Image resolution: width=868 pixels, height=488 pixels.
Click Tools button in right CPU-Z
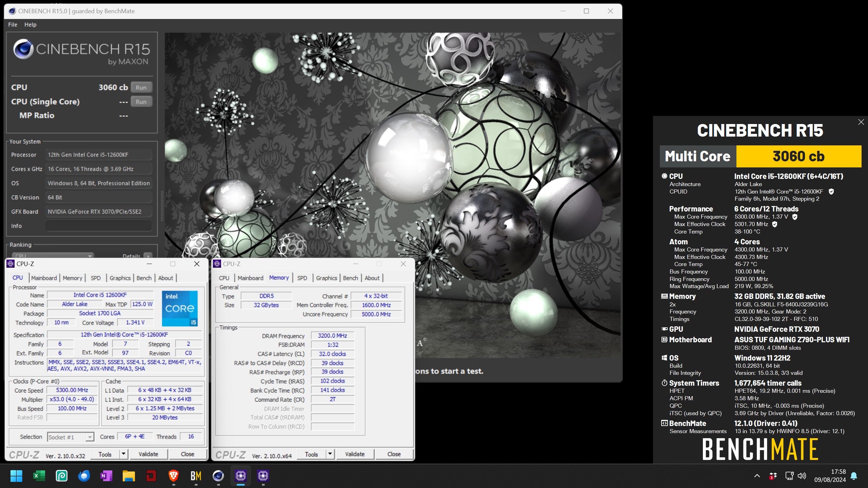click(311, 454)
